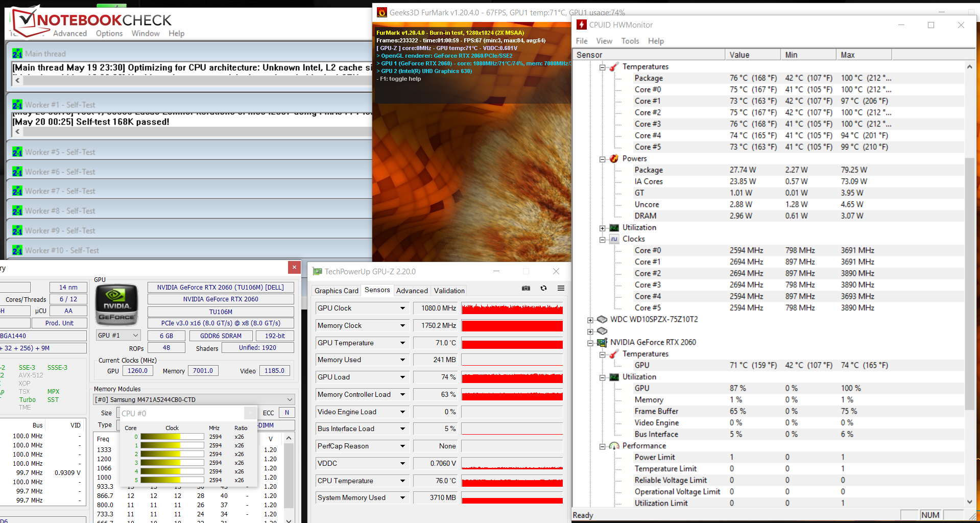This screenshot has height=523, width=980.
Task: Click the CPUID HWMonitor title bar icon
Action: pos(581,25)
